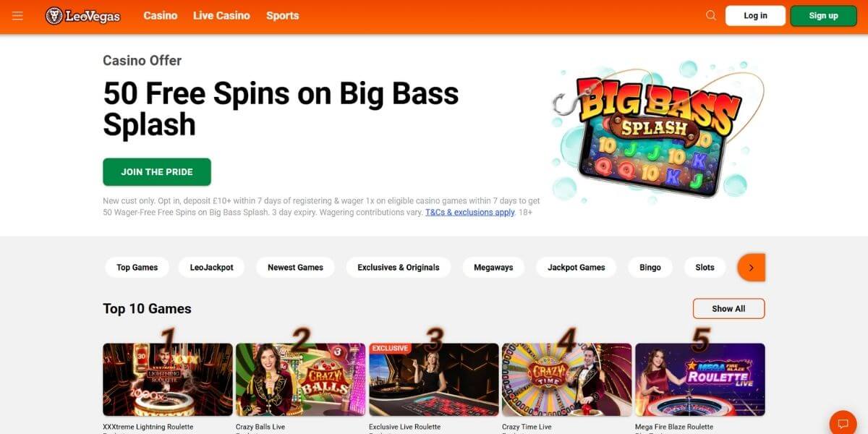Click the Big Bass Splash promo image
This screenshot has width=868, height=434.
pyautogui.click(x=657, y=131)
